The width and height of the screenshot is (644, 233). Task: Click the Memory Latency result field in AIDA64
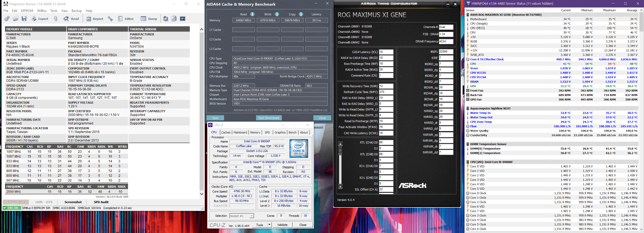[x=316, y=20]
